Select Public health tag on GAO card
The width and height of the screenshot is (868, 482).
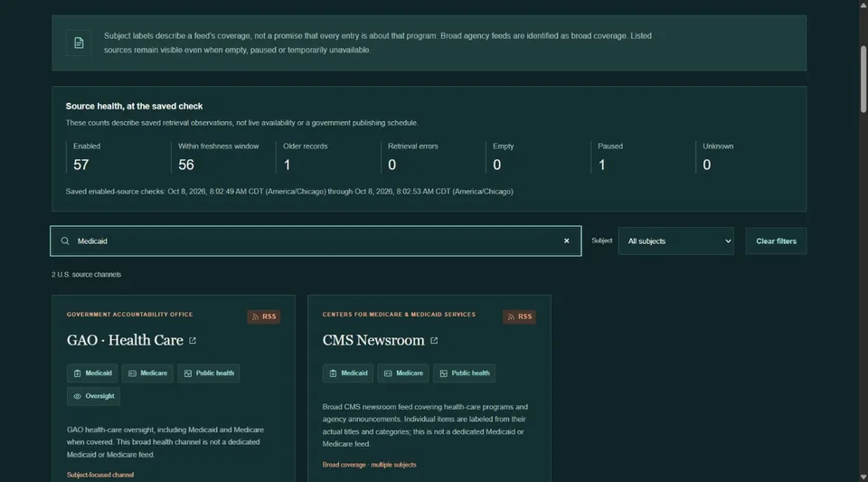tap(209, 373)
